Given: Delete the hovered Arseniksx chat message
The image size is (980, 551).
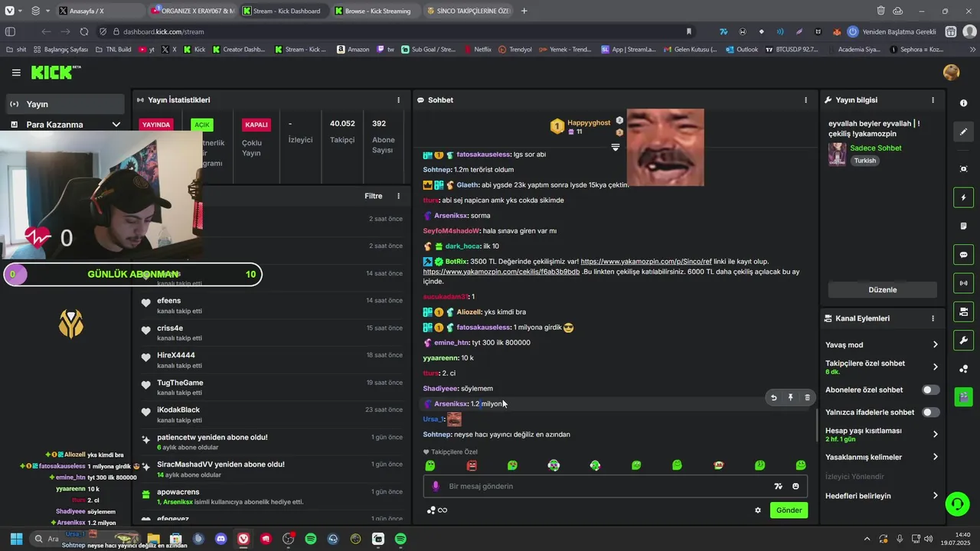Looking at the screenshot, I should click(x=807, y=398).
